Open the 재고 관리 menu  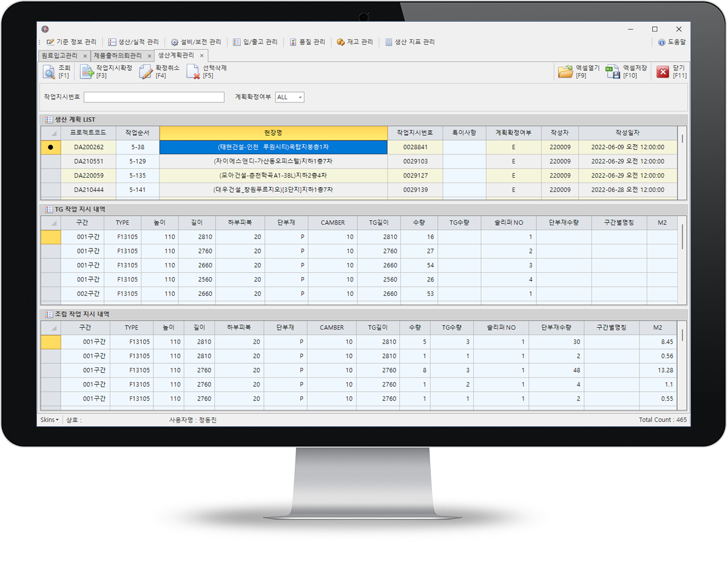coord(355,42)
